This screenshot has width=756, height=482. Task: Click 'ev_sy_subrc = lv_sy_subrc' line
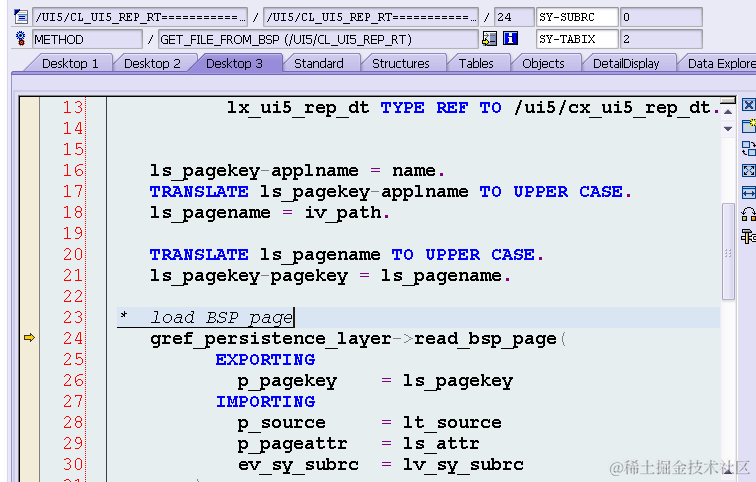coord(380,465)
